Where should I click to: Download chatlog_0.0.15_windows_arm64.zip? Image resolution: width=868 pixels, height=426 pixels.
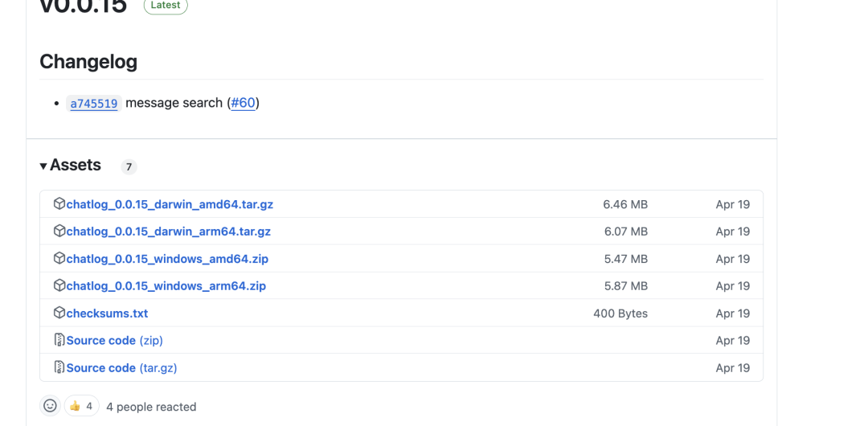point(166,286)
